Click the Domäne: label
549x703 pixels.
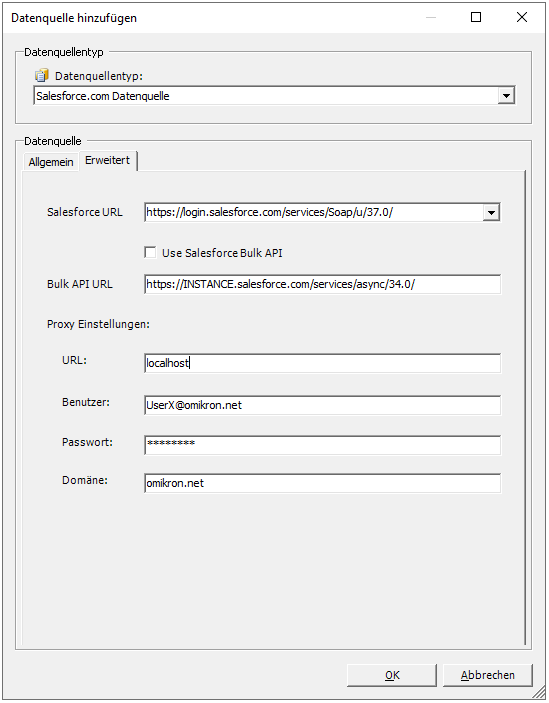[x=85, y=480]
